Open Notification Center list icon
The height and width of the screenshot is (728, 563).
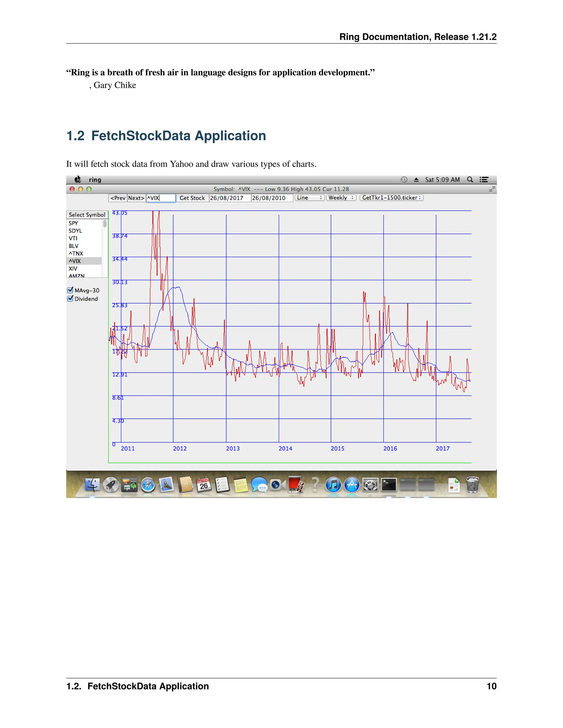[484, 180]
